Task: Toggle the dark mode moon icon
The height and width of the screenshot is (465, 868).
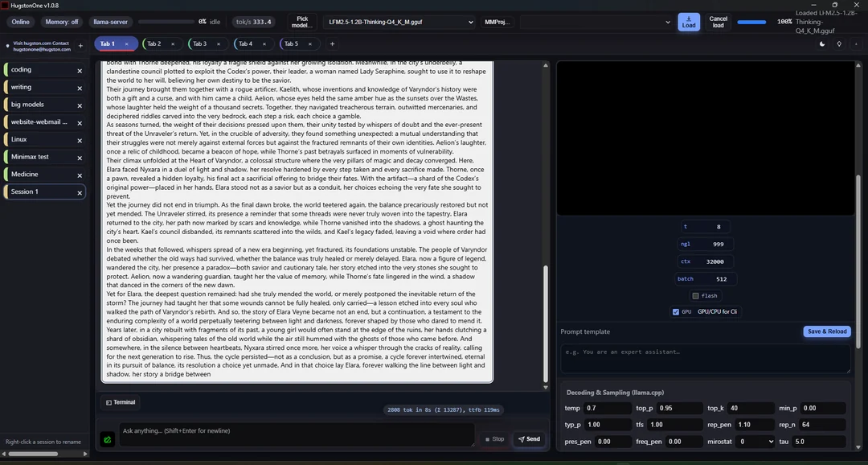Action: (822, 43)
